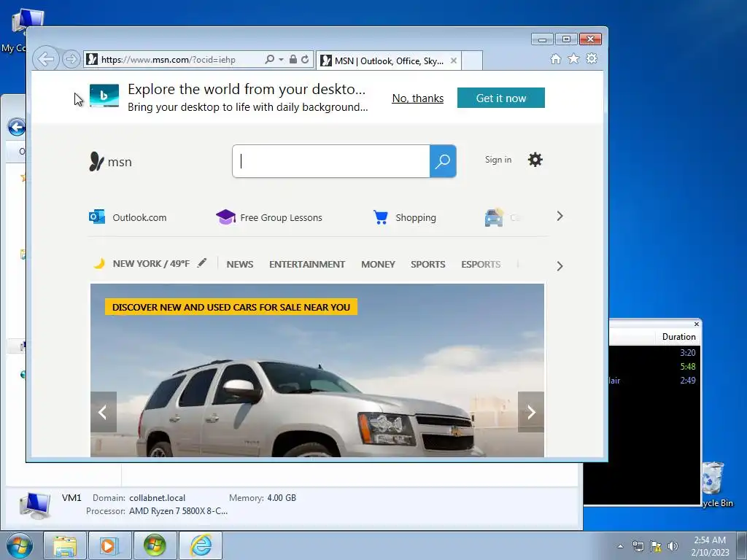Viewport: 747px width, 560px height.
Task: Dismiss banner with No, thanks
Action: [418, 98]
